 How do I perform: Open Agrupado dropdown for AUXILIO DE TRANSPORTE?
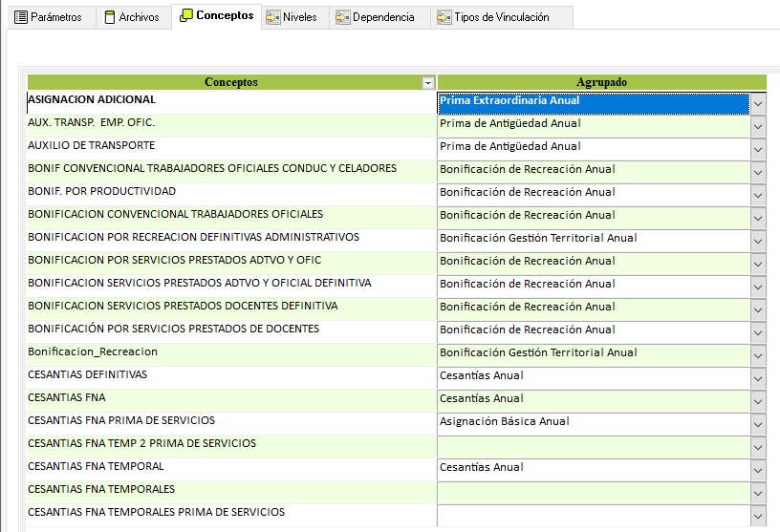758,149
